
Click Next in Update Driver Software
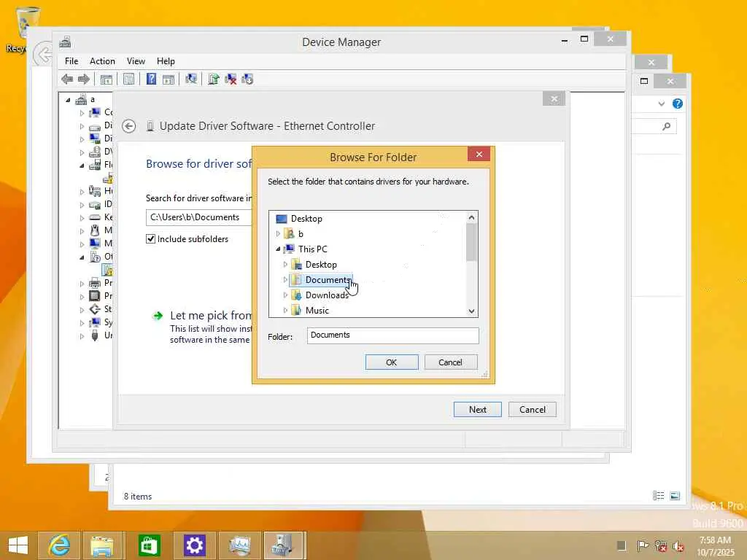(477, 410)
